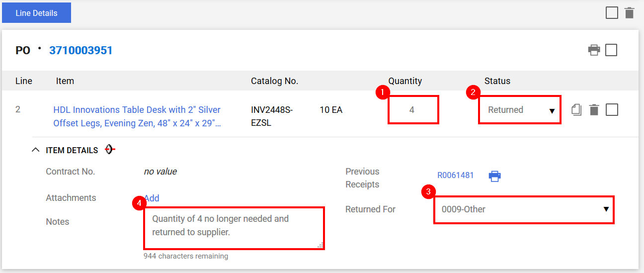
Task: Click the blue printer icon next to R0061481
Action: pos(494,176)
